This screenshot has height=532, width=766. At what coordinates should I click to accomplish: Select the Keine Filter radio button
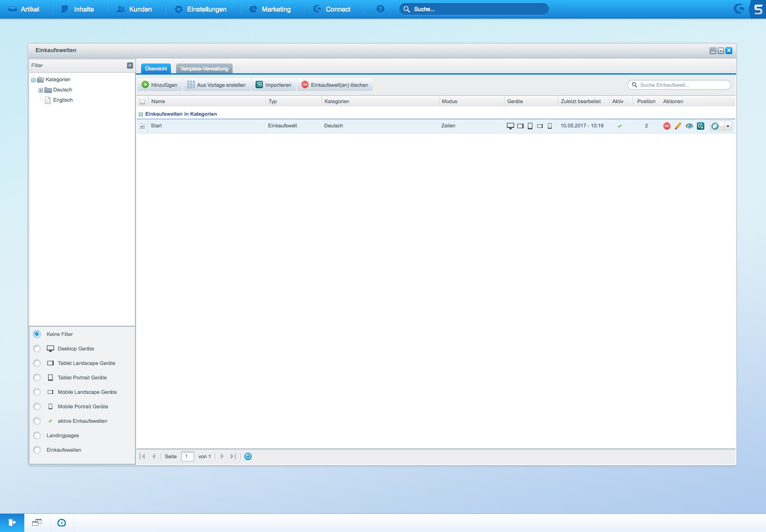(x=37, y=334)
